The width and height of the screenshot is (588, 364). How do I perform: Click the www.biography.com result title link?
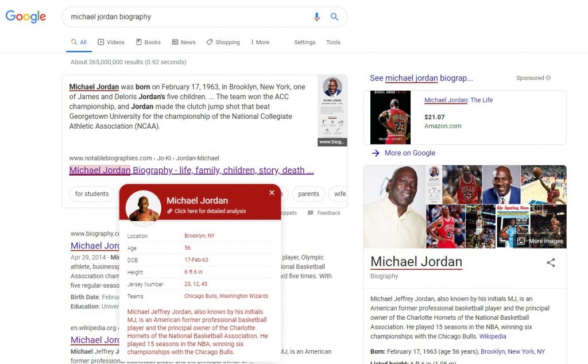(95, 246)
